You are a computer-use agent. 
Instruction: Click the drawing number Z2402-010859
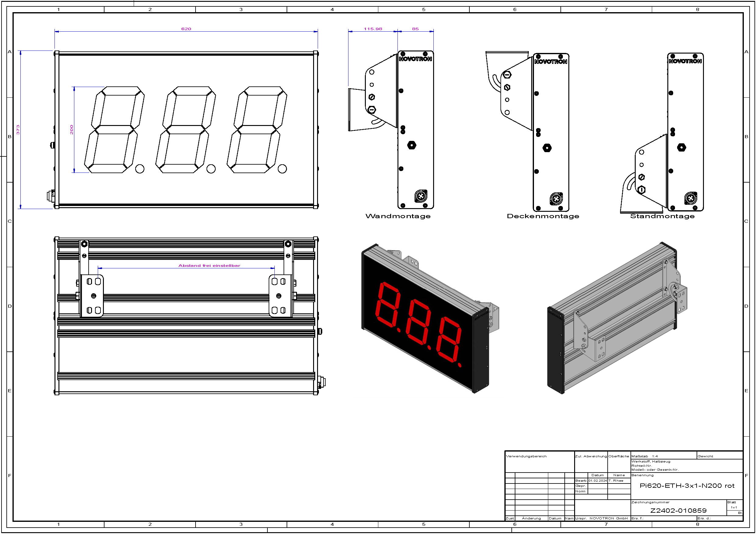[x=678, y=511]
